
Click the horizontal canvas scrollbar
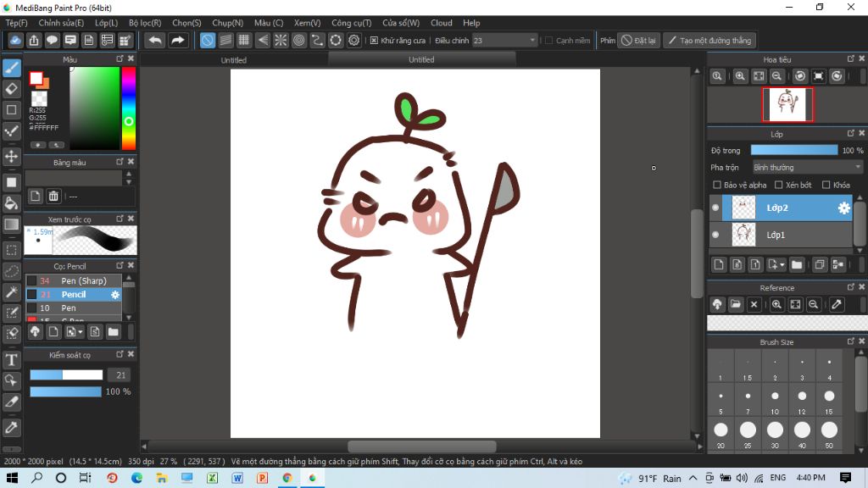coord(422,446)
